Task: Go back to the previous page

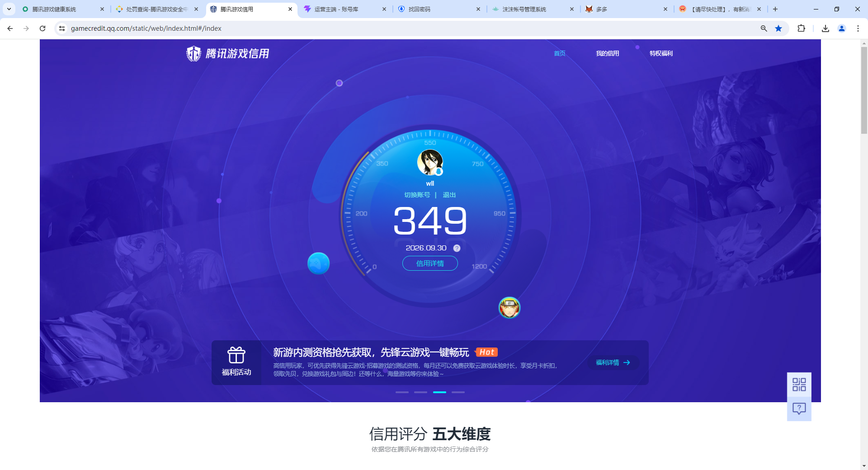Action: [10, 28]
